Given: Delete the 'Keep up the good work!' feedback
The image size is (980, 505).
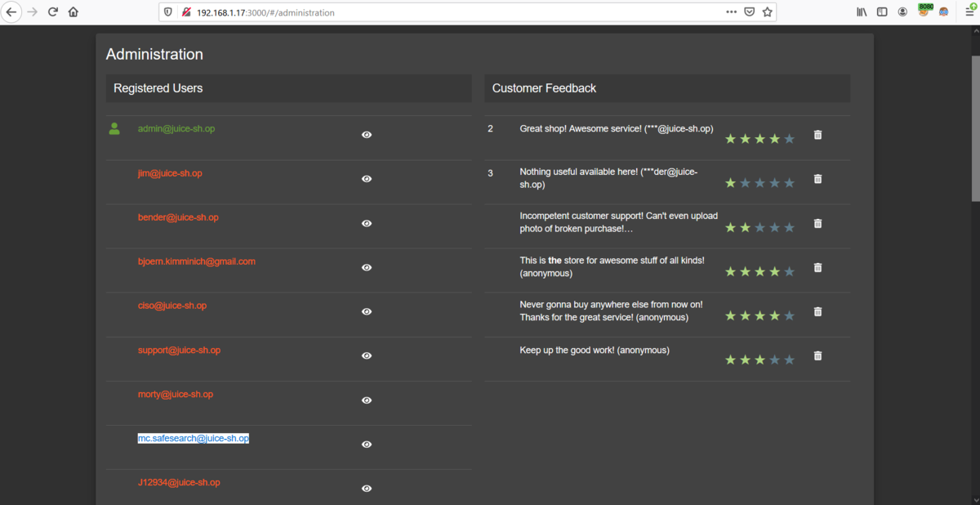Looking at the screenshot, I should [817, 355].
